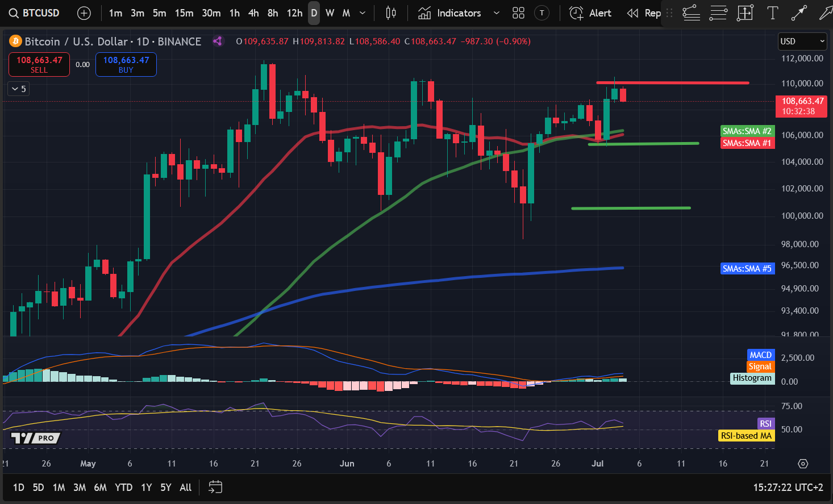
Task: Click the MACD scale label
Action: [760, 355]
